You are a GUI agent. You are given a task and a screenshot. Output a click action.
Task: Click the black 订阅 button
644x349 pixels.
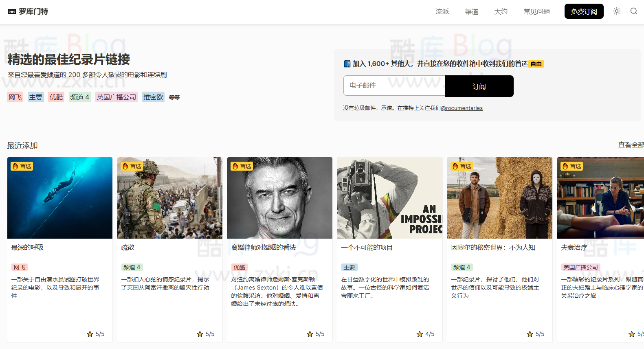(x=479, y=86)
